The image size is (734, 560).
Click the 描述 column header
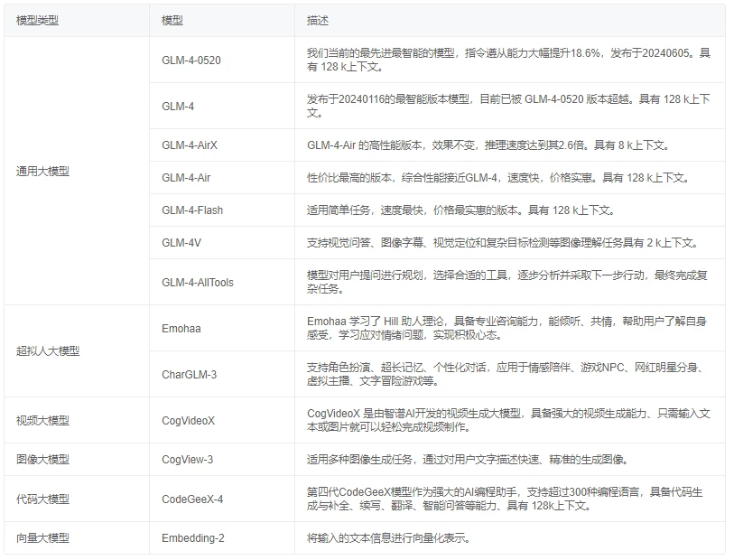318,21
